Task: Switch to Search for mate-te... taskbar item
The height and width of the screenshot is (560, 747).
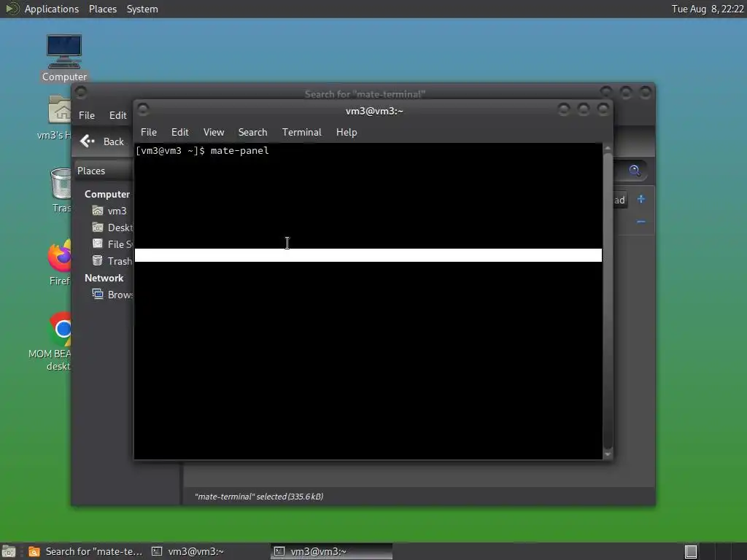Action: click(85, 551)
